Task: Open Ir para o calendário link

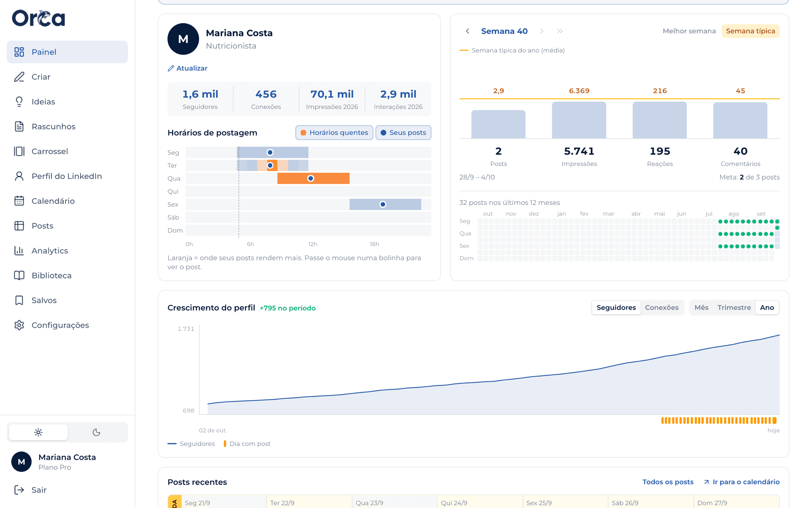Action: coord(742,482)
